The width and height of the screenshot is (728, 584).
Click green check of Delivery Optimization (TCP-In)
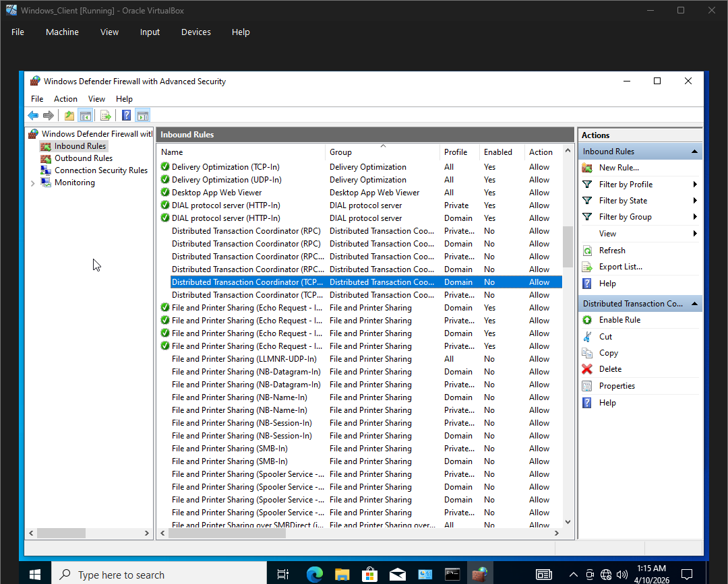click(x=165, y=166)
